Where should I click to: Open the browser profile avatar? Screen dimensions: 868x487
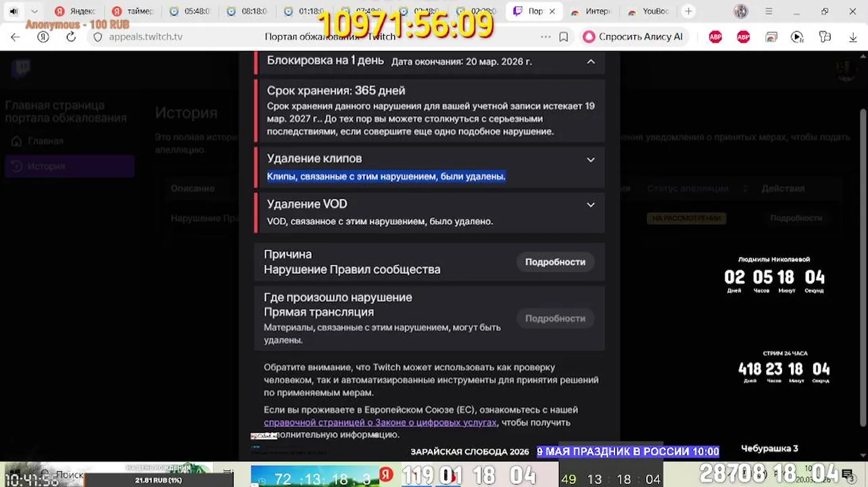pos(741,11)
